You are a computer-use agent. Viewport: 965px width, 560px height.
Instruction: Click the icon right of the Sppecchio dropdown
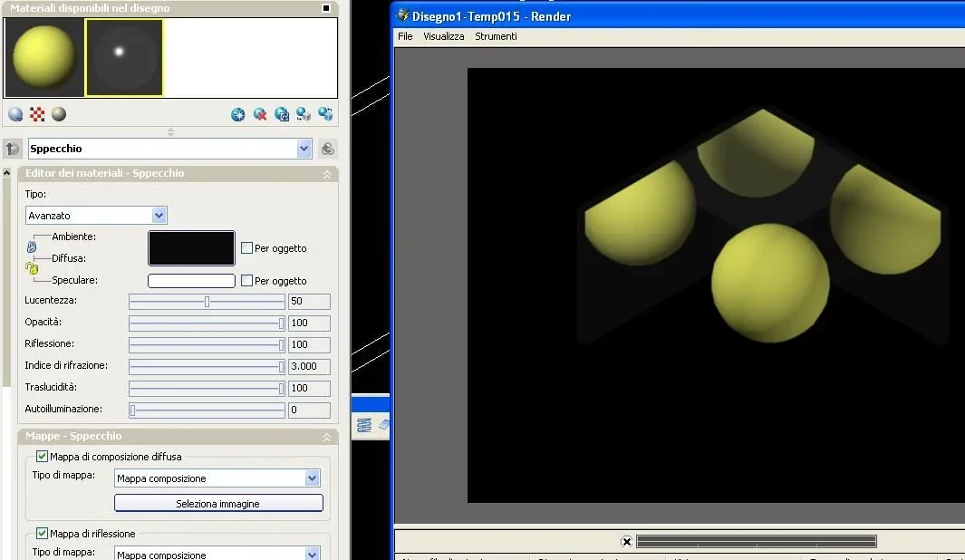[328, 149]
